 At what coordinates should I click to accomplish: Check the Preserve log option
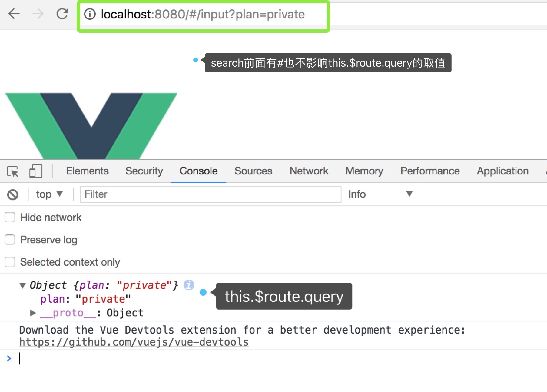coord(10,240)
